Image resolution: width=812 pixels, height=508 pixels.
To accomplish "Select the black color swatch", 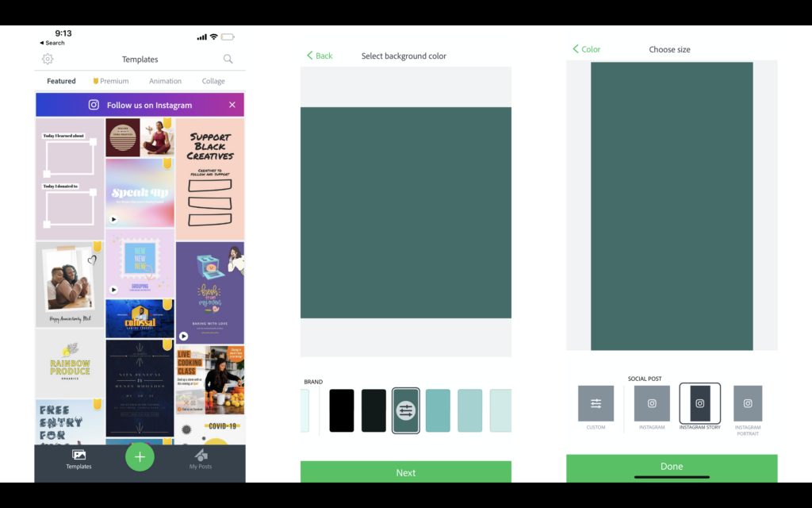I will 341,410.
